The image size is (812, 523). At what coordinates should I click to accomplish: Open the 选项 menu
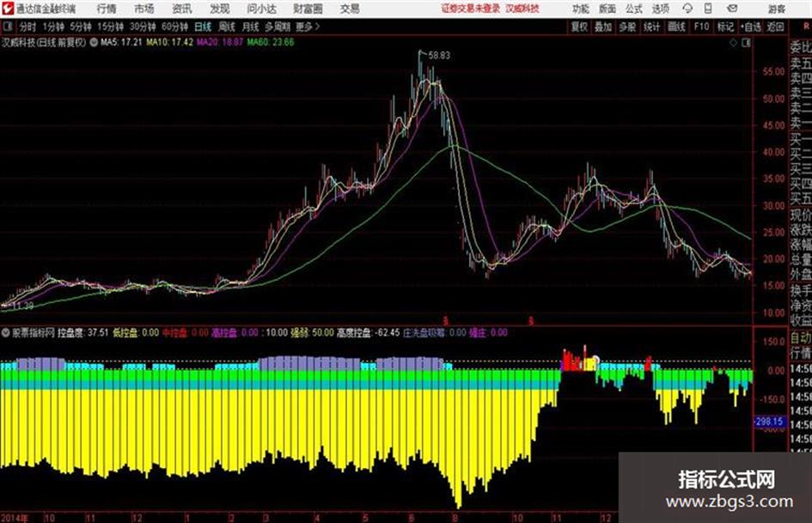coord(660,9)
